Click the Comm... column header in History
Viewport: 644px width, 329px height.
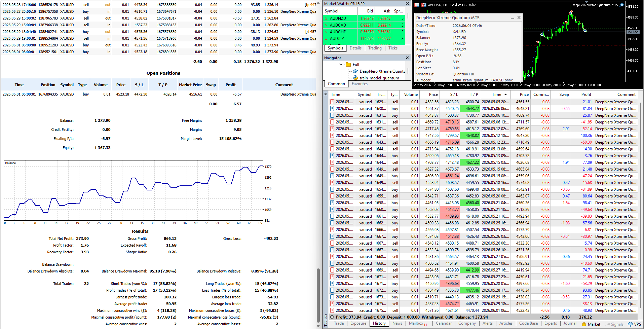tap(541, 95)
